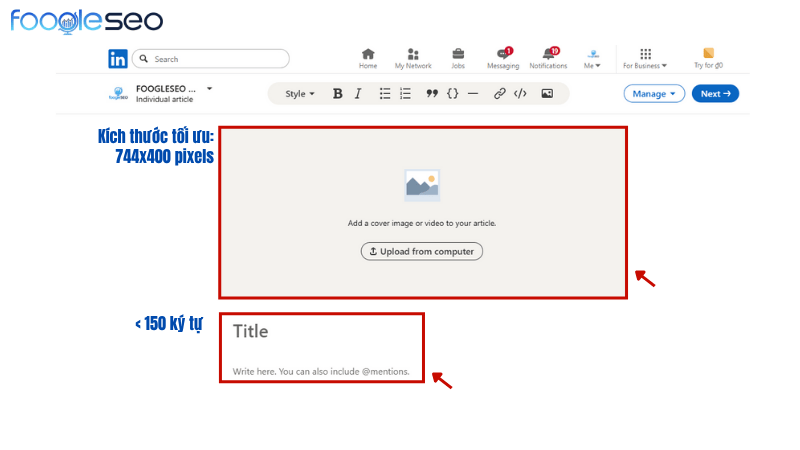Viewport: 800px width, 450px height.
Task: Open the Manage dropdown menu
Action: click(x=654, y=94)
